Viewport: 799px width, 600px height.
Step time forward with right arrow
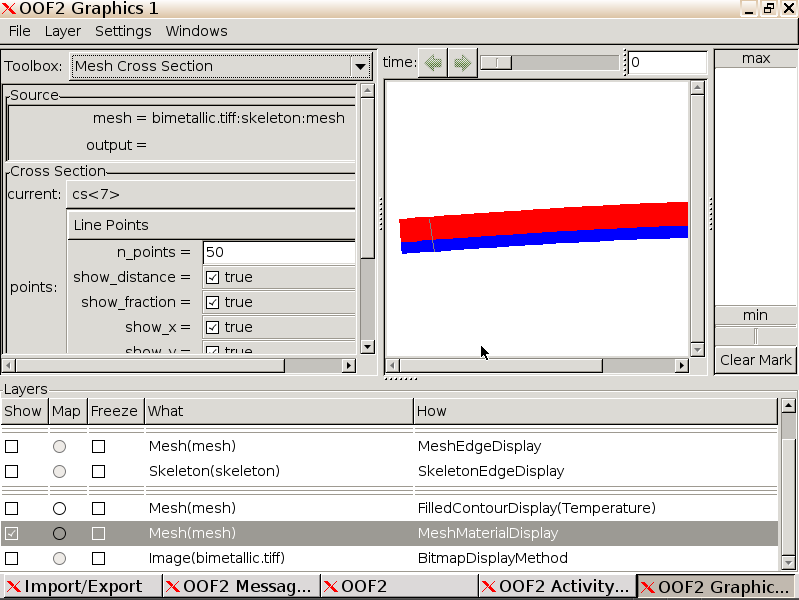[462, 63]
